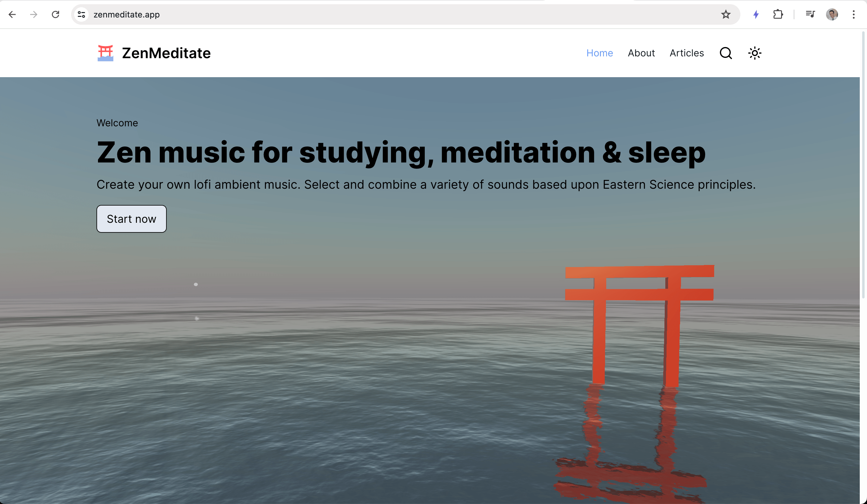This screenshot has width=867, height=504.
Task: Go forward to the next page
Action: (x=34, y=14)
